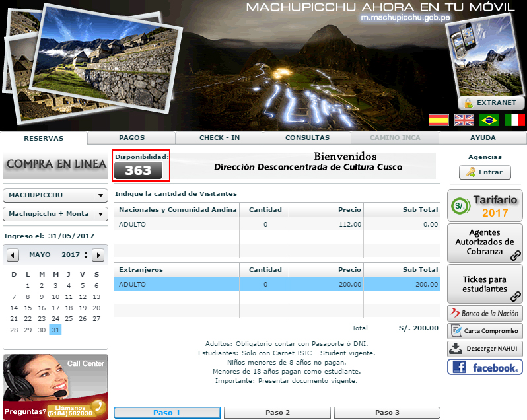The height and width of the screenshot is (420, 527).
Task: Click the 112.00 price cell
Action: click(x=326, y=224)
